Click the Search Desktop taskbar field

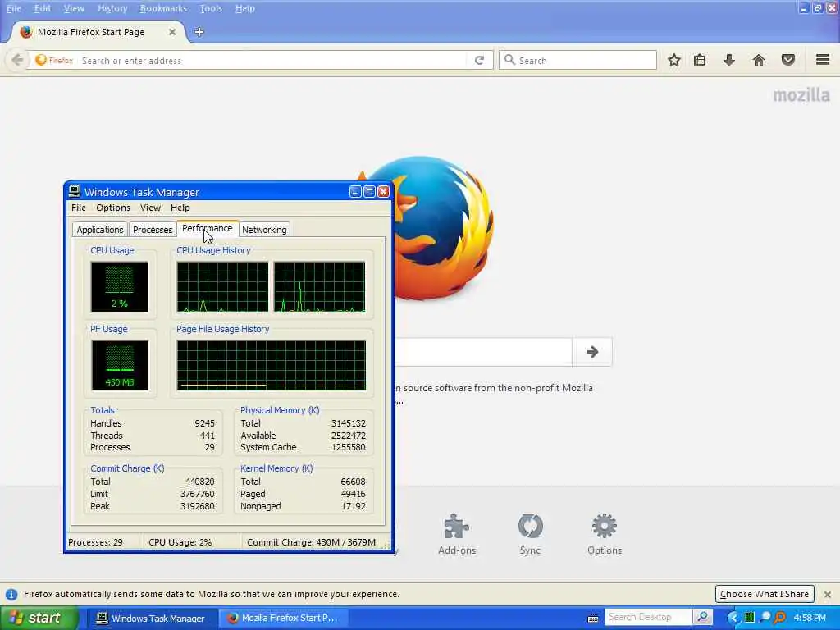click(x=649, y=617)
